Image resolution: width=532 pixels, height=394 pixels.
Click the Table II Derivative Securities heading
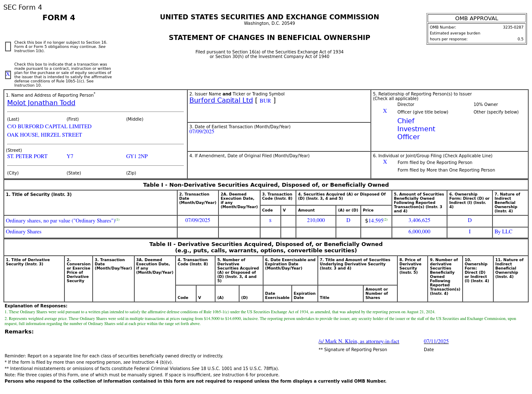[266, 247]
